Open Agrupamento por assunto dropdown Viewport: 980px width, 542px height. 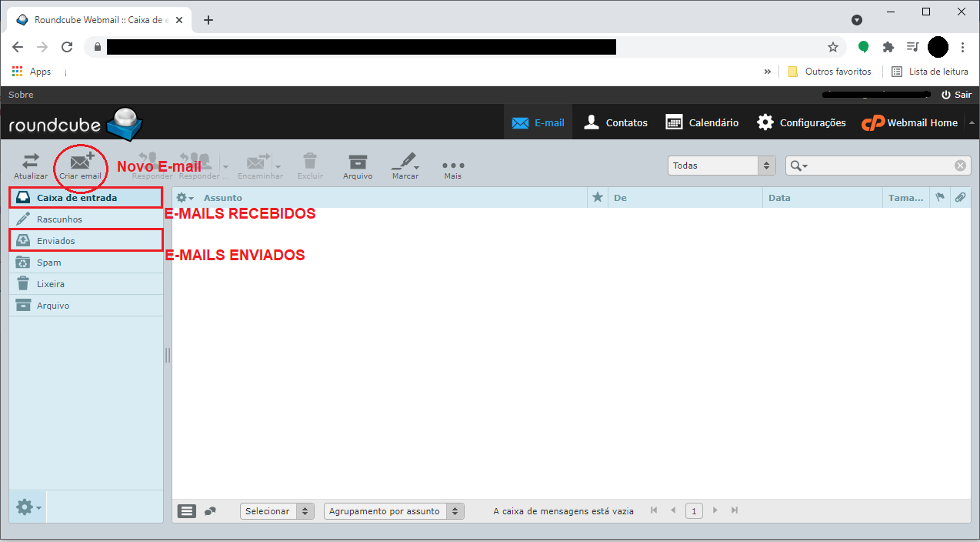point(394,511)
